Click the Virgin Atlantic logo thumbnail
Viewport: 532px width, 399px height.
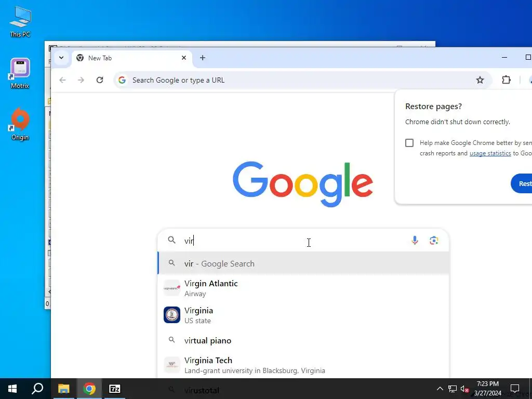click(171, 288)
